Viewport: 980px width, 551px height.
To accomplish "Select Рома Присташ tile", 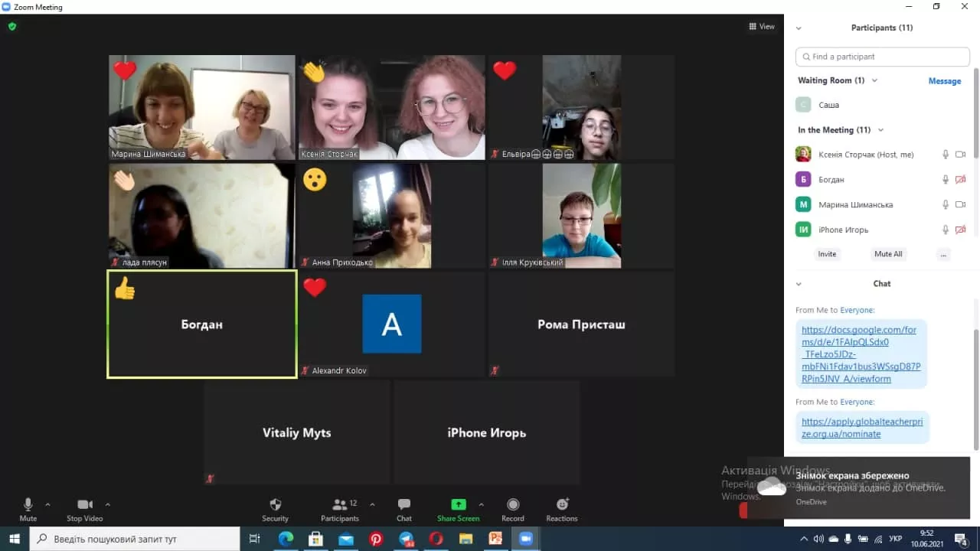I will click(581, 324).
